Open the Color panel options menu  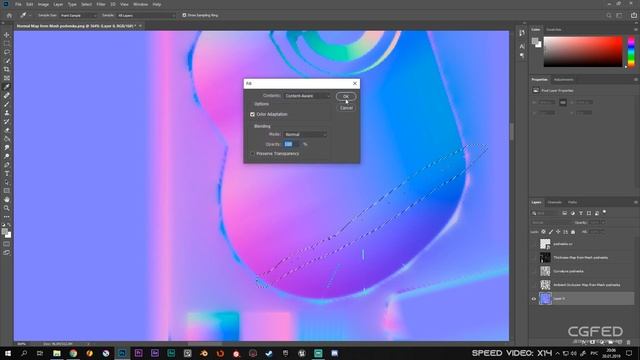coord(636,30)
